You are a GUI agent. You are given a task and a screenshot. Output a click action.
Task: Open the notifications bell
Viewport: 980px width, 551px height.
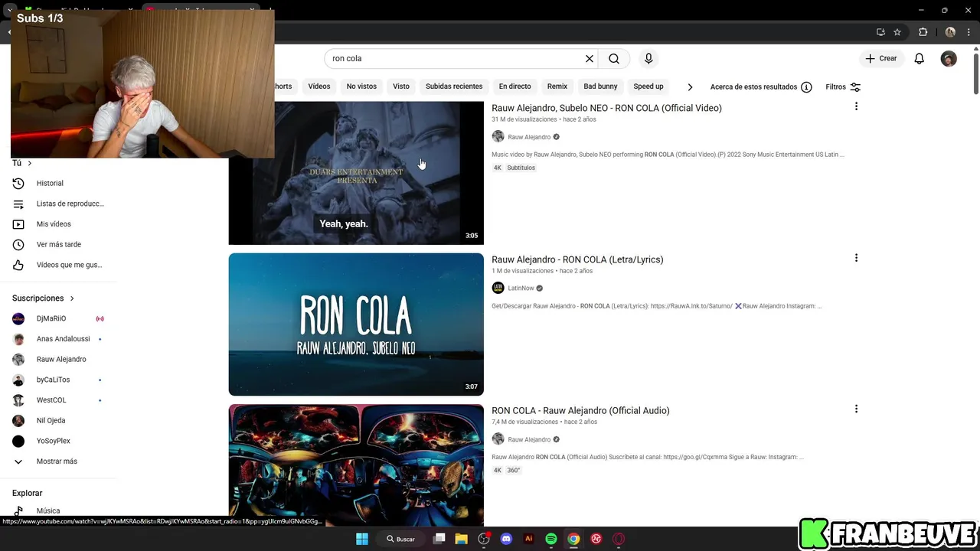[920, 59]
